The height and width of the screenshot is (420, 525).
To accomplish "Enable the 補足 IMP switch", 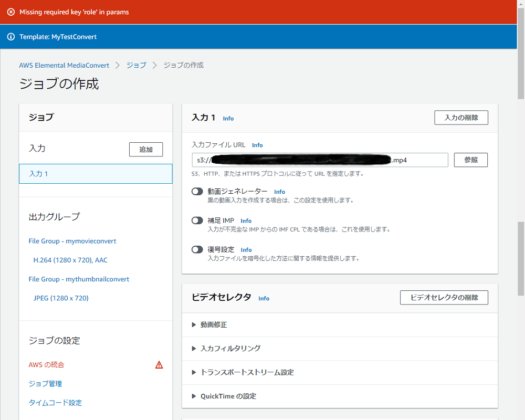I will [197, 220].
